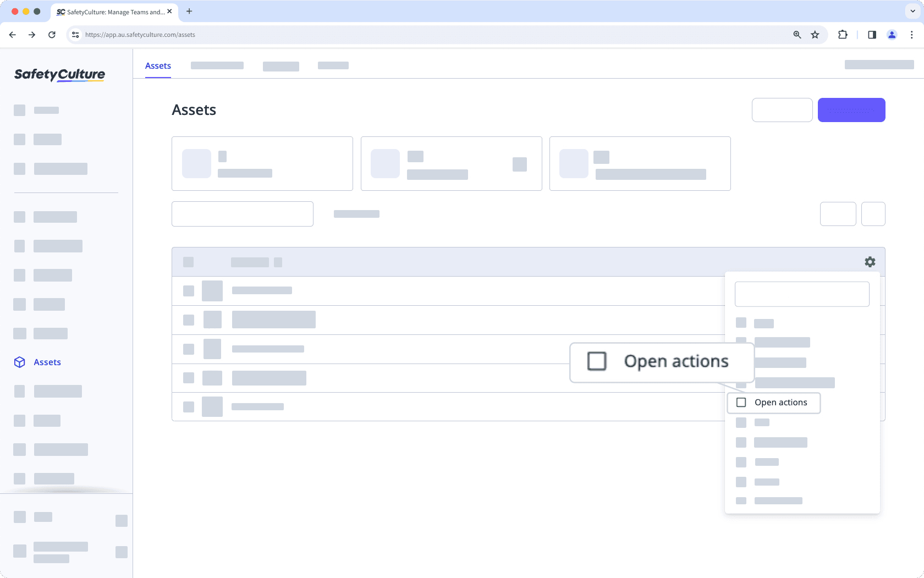The image size is (924, 578).
Task: Check the select-all checkbox in table header
Action: [x=189, y=262]
